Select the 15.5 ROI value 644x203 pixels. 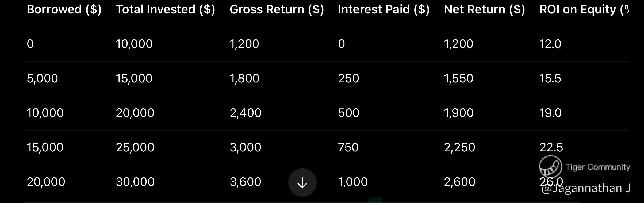point(550,78)
